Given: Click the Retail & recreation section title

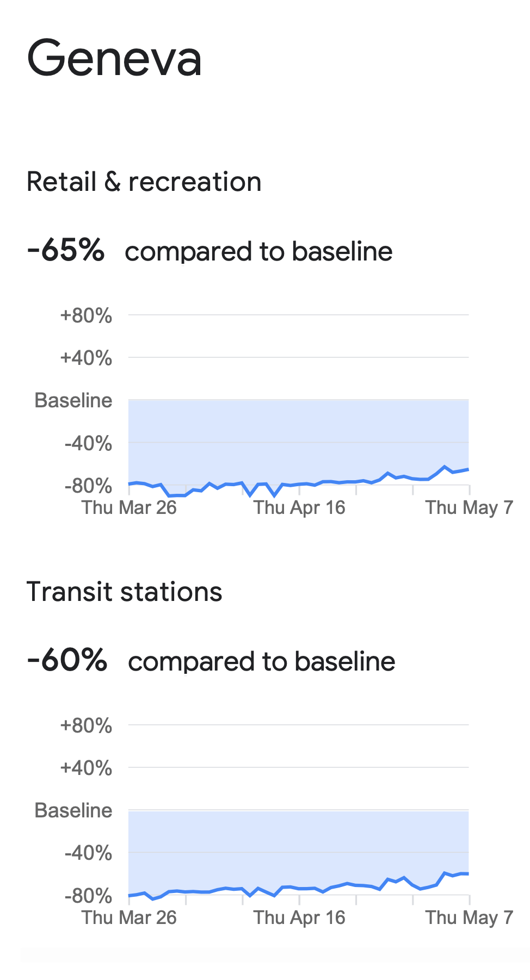Looking at the screenshot, I should click(x=144, y=182).
